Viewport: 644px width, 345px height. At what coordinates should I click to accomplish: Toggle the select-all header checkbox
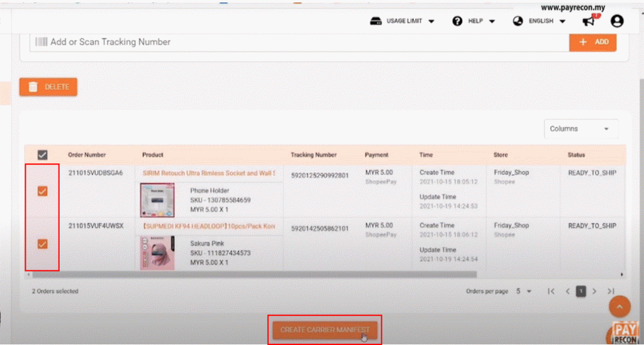[x=42, y=155]
